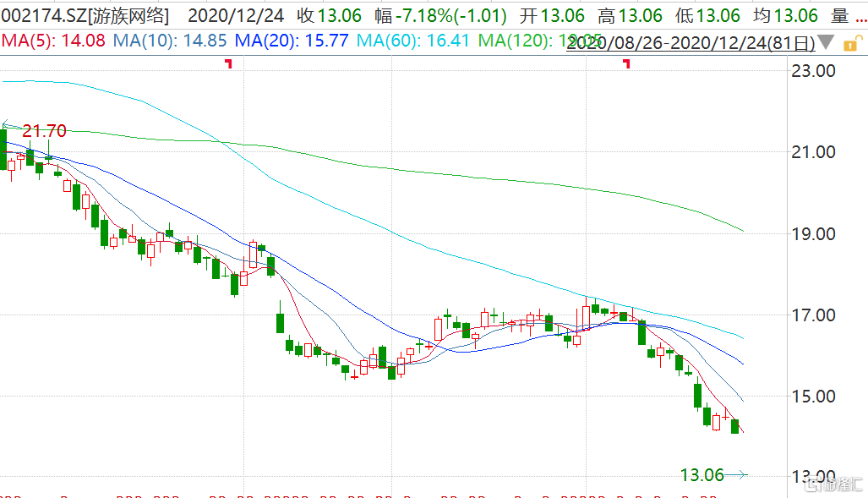Viewport: 868px width, 498px height.
Task: Click the MA(20): 15.77 indicator label
Action: pos(292,41)
